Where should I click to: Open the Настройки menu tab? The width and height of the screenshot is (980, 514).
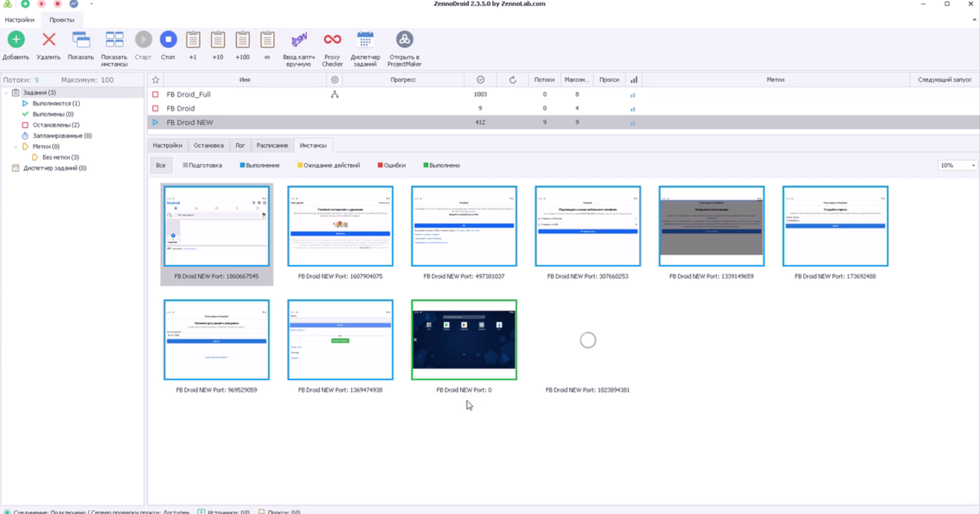coord(19,20)
